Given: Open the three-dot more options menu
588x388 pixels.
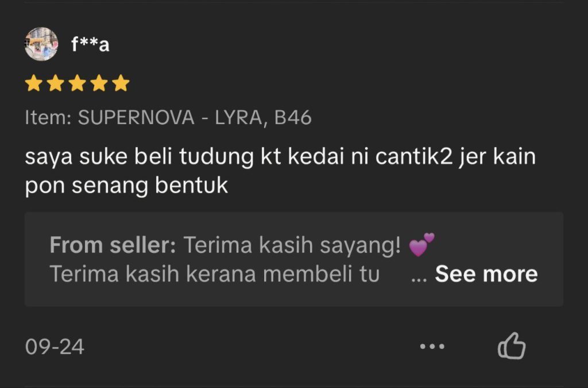Looking at the screenshot, I should [432, 347].
